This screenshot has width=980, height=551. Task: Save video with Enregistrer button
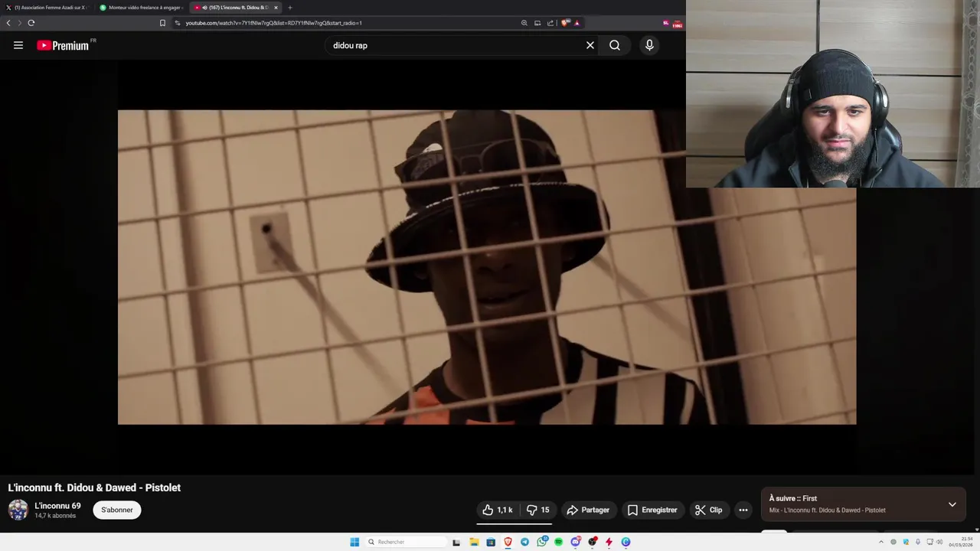coord(652,510)
